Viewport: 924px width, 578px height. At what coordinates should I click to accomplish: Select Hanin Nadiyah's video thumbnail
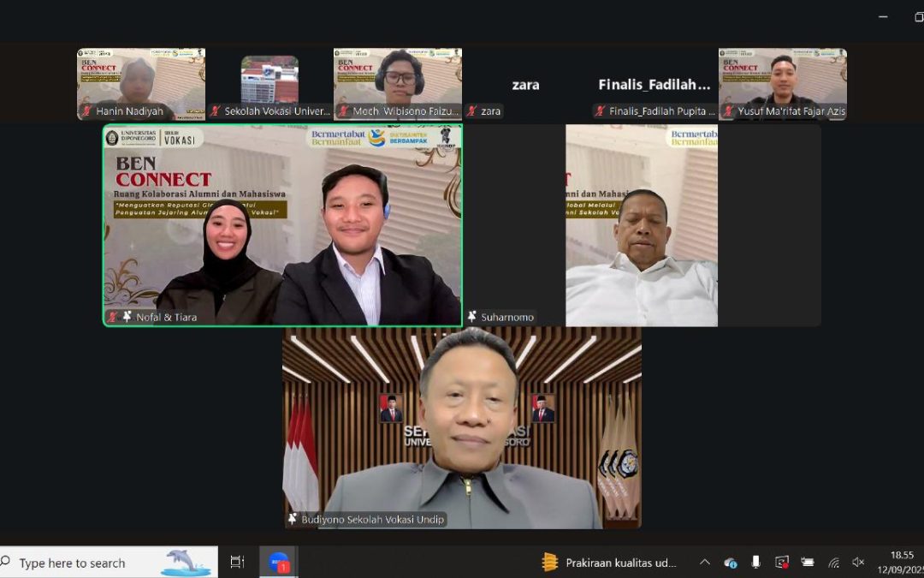point(141,84)
